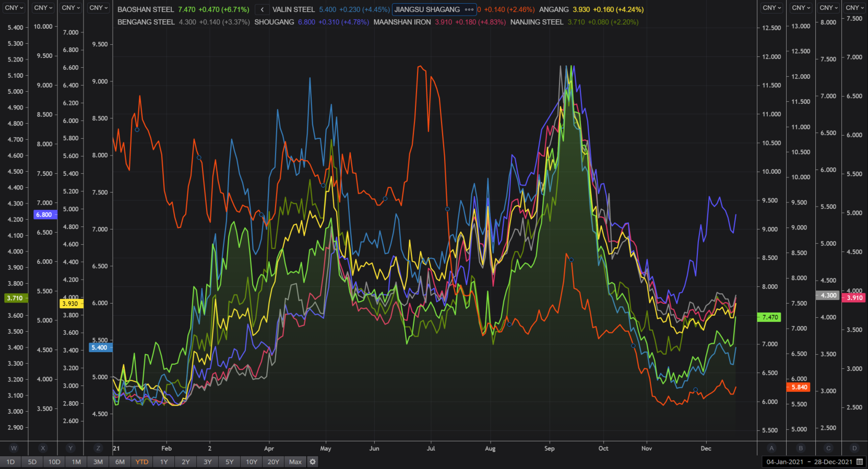Select the NANJING STEEL legend entry
Image resolution: width=868 pixels, height=469 pixels.
[537, 22]
